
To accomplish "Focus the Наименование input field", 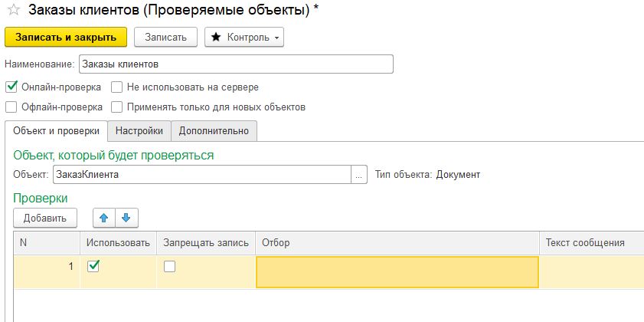I will pos(236,64).
